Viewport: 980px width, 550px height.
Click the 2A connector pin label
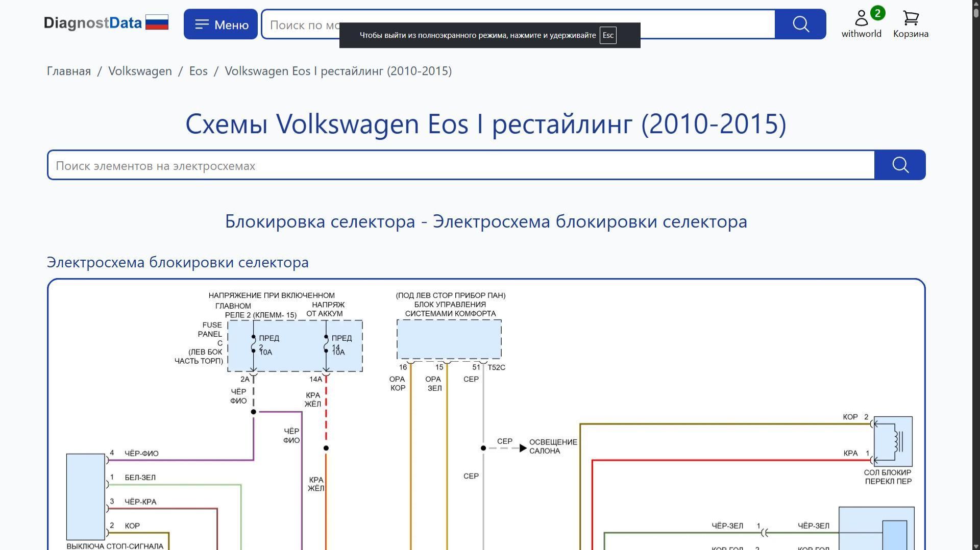pyautogui.click(x=245, y=379)
